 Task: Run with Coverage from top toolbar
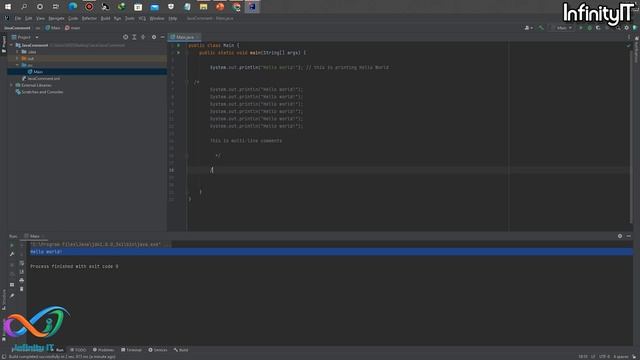598,28
